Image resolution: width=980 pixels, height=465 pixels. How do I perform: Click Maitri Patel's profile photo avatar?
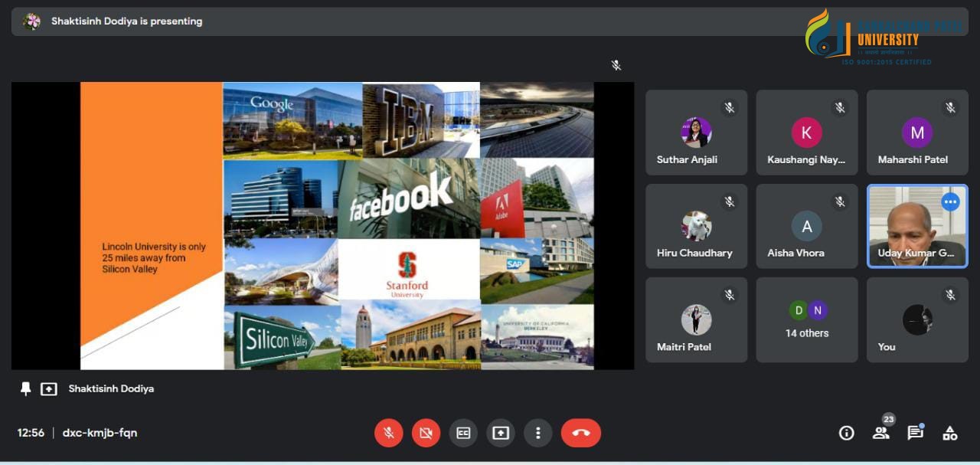coord(697,319)
